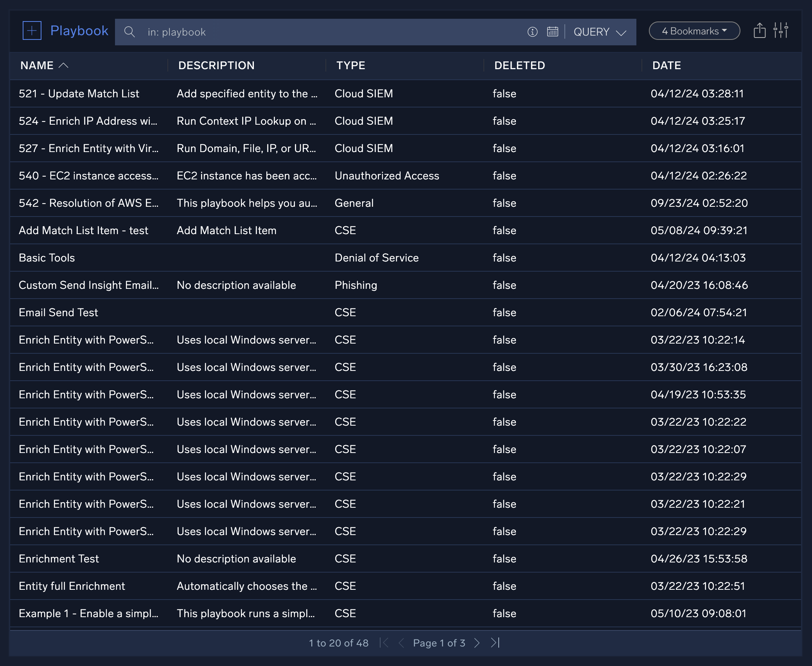Select the Basic Tools playbook row
Screen dimensions: 812x666
tap(47, 258)
